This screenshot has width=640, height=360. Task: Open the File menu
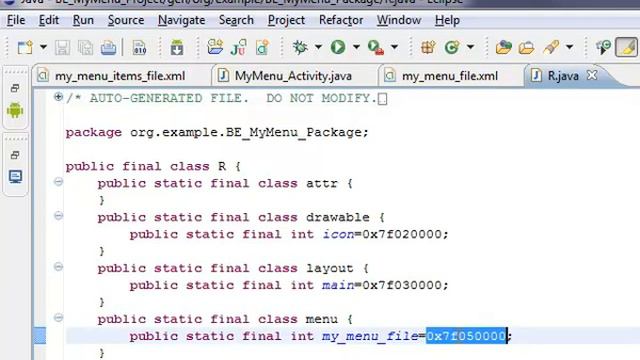[x=16, y=20]
